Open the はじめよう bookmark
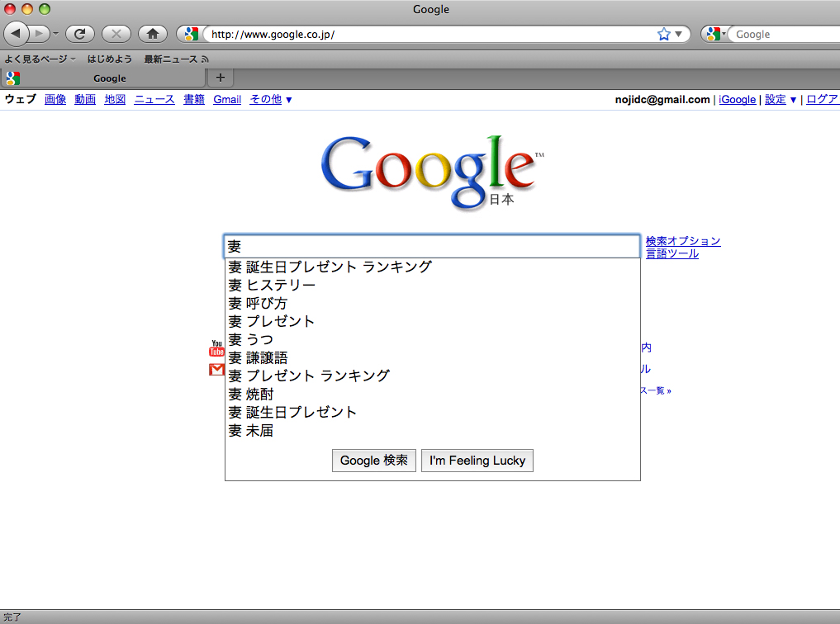This screenshot has width=840, height=624. 110,59
